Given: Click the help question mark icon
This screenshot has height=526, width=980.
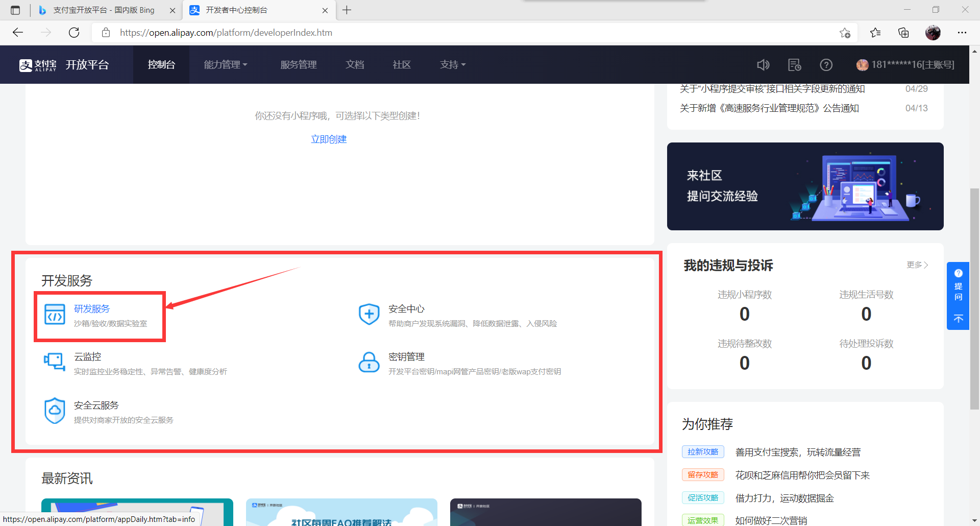Looking at the screenshot, I should (826, 64).
